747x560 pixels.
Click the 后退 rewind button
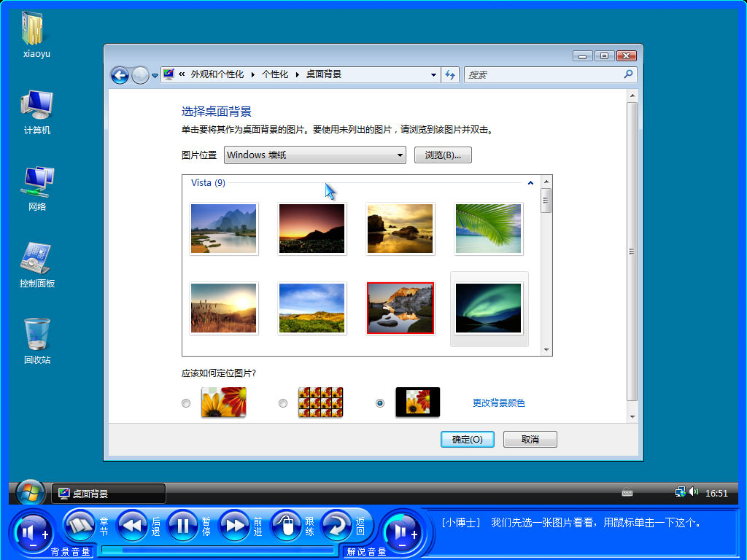pyautogui.click(x=132, y=526)
